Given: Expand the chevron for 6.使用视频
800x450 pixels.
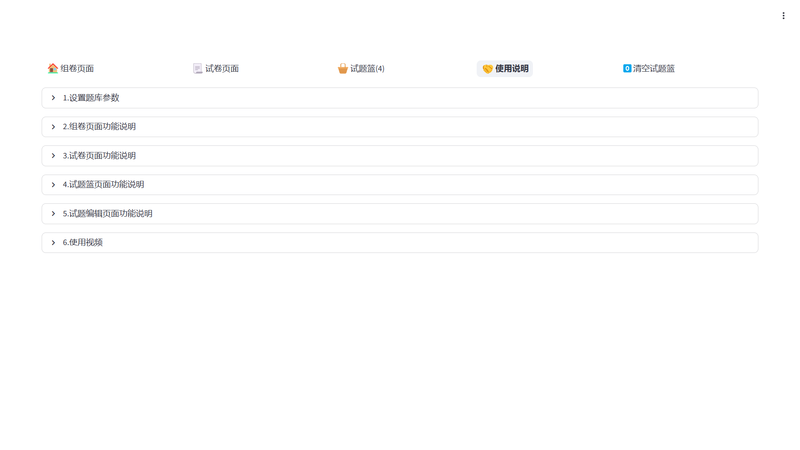Looking at the screenshot, I should [x=53, y=242].
